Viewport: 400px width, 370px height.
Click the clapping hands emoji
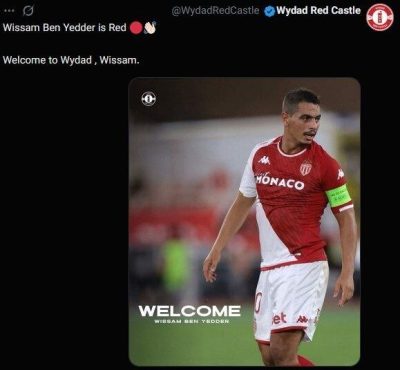point(150,28)
